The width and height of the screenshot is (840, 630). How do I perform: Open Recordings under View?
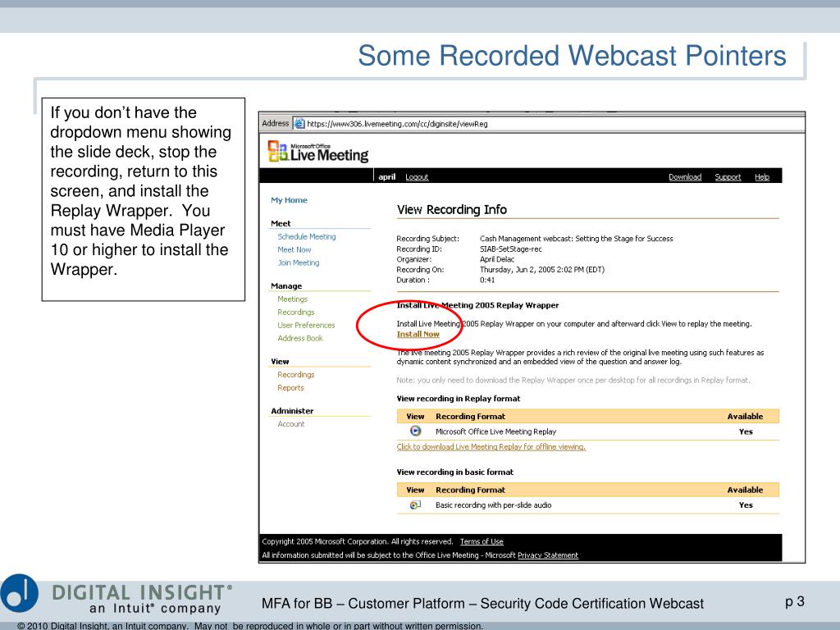point(295,374)
